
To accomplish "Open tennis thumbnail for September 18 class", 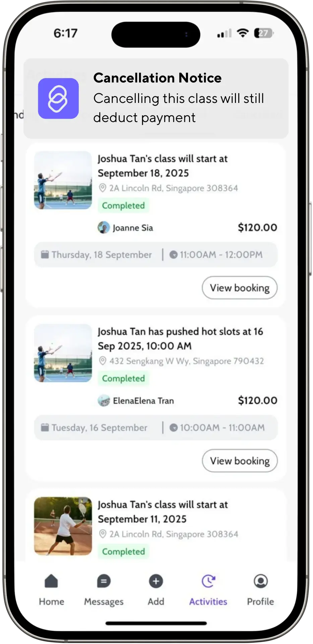I will pyautogui.click(x=63, y=180).
